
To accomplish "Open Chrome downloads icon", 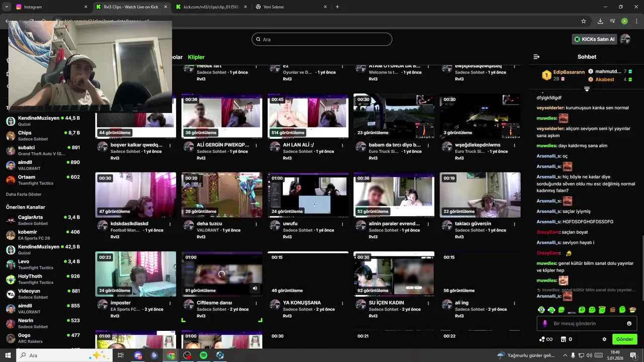I will (x=600, y=21).
